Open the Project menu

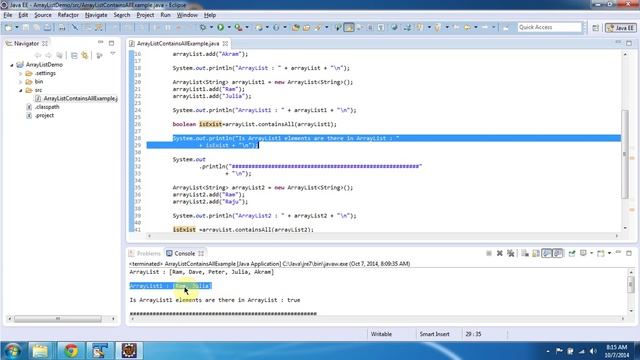(x=145, y=15)
